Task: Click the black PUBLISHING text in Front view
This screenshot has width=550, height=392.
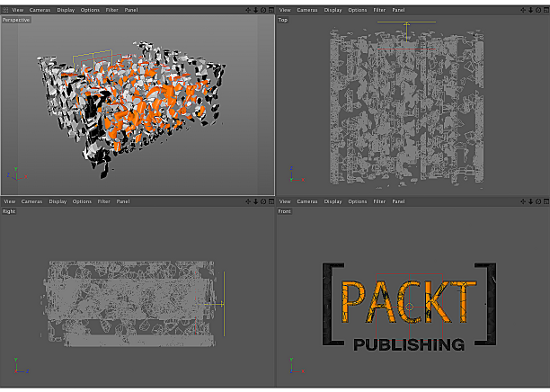Action: pyautogui.click(x=409, y=345)
